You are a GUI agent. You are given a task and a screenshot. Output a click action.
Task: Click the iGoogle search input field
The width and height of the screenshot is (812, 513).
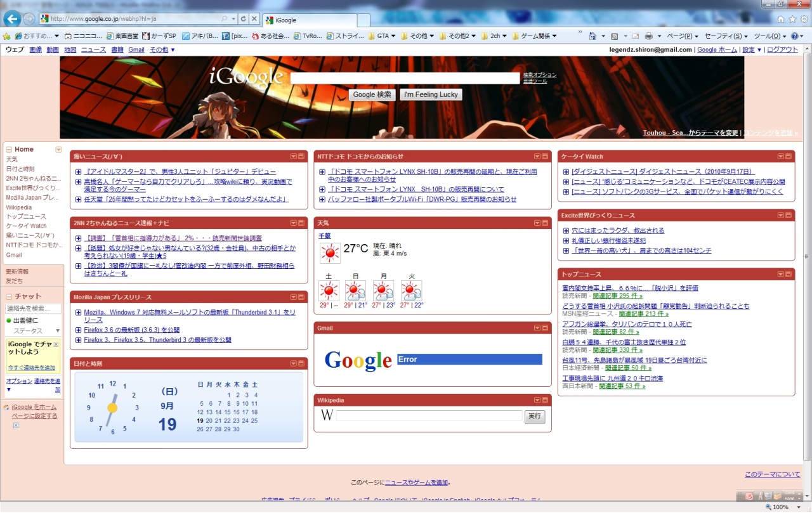click(x=405, y=78)
